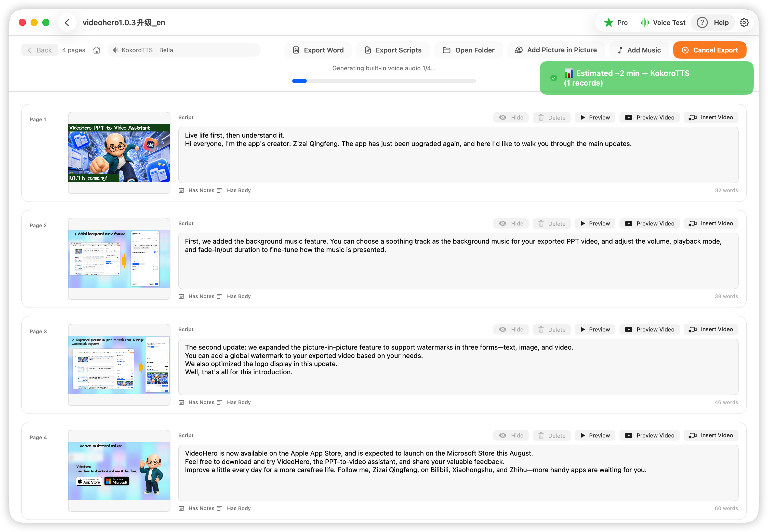The image size is (768, 532).
Task: Select Page 3 picture-in-picture slide thumbnail
Action: coord(119,365)
